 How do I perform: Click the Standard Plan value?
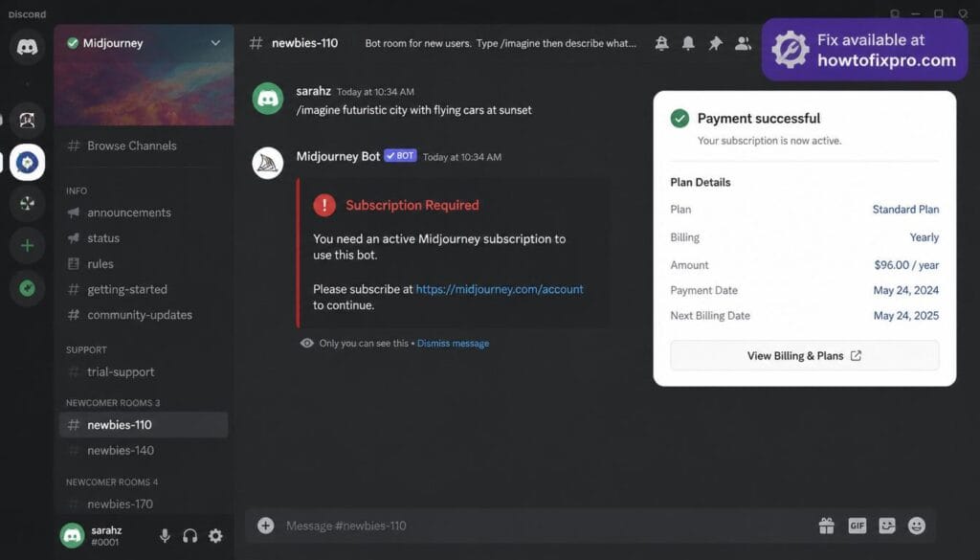click(905, 210)
